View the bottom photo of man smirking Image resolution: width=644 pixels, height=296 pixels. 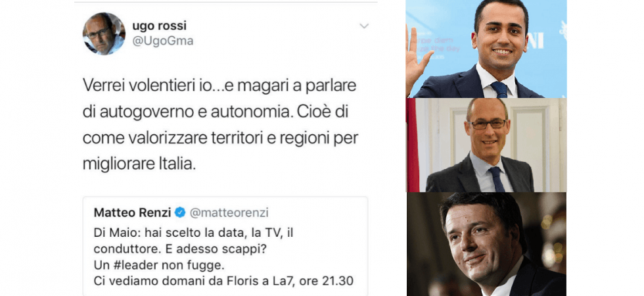(486, 244)
